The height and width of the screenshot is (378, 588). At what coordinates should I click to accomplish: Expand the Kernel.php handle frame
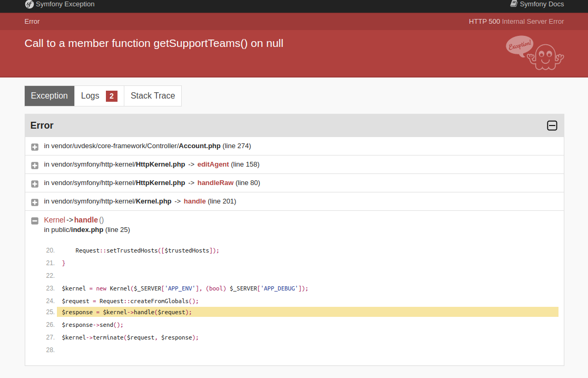(34, 202)
